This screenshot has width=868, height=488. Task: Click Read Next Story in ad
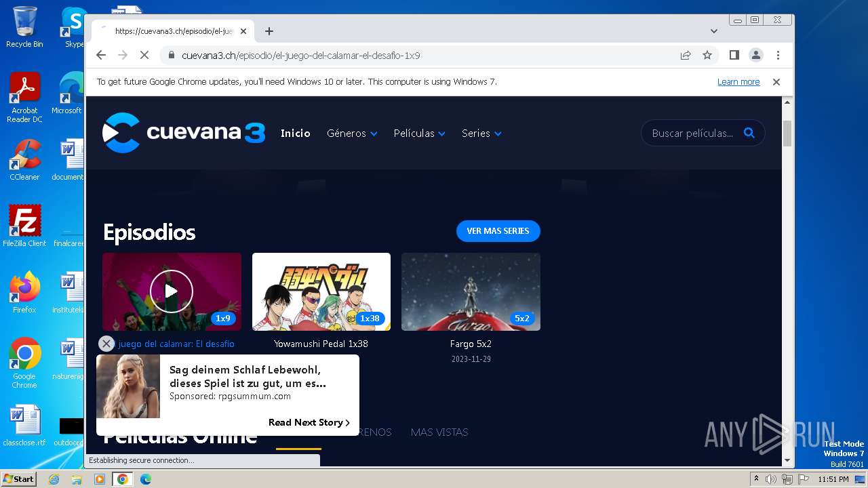click(309, 422)
